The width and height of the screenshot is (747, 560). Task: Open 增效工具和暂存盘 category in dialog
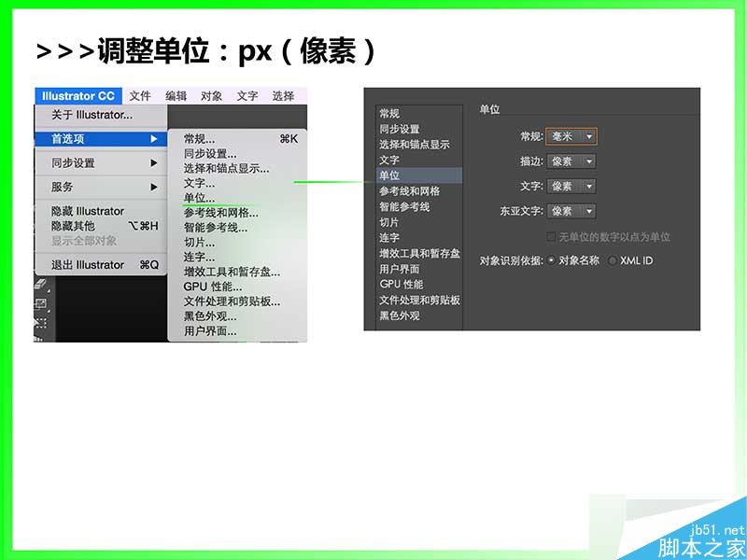coord(419,253)
